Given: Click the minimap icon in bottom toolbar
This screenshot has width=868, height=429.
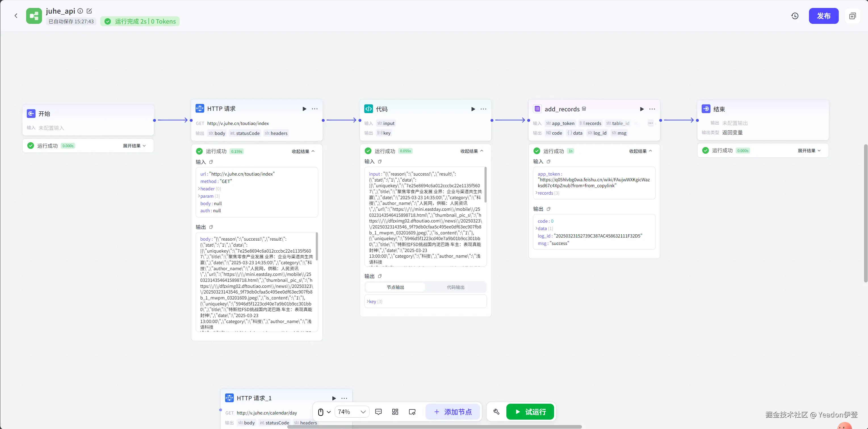Looking at the screenshot, I should point(412,412).
